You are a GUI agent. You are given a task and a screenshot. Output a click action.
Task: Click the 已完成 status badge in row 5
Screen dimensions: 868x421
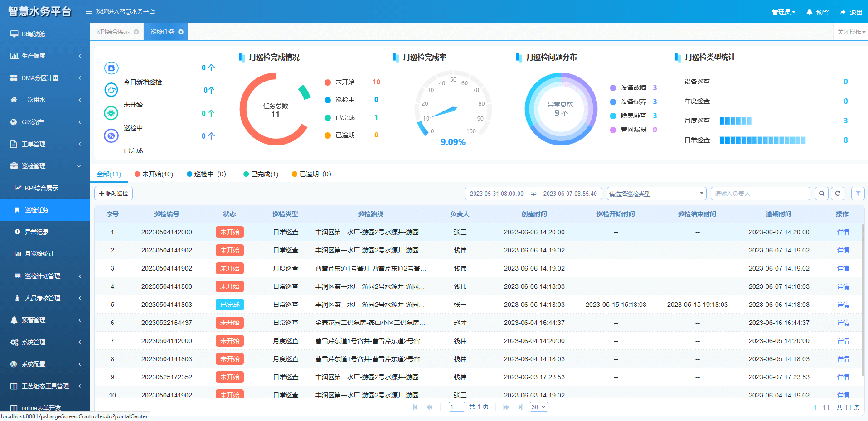tap(230, 305)
